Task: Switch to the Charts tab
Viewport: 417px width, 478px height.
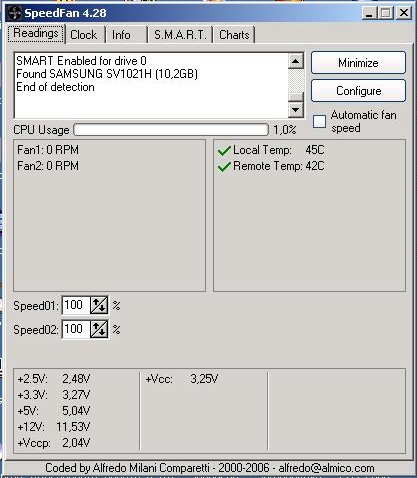Action: pos(234,35)
